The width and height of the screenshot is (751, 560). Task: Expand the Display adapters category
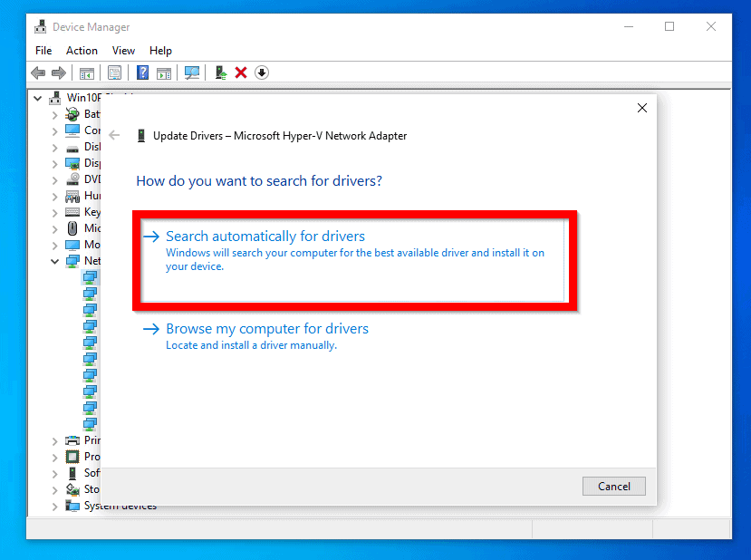[x=54, y=164]
